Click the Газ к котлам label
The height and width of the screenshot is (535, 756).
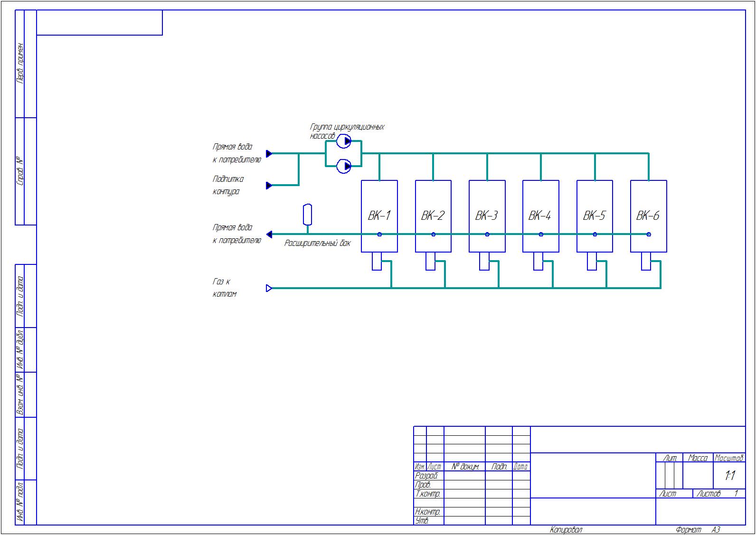[224, 288]
